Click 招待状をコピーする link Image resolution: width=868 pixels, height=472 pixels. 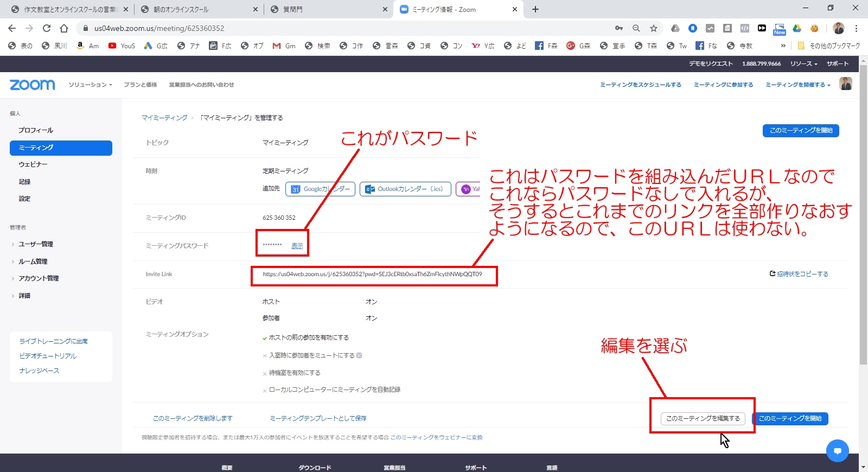pyautogui.click(x=799, y=274)
